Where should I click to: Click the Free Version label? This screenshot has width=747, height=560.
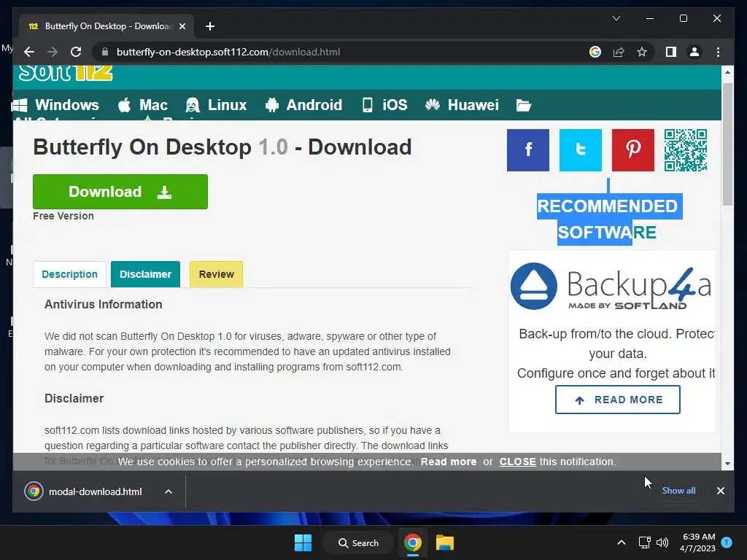click(63, 216)
